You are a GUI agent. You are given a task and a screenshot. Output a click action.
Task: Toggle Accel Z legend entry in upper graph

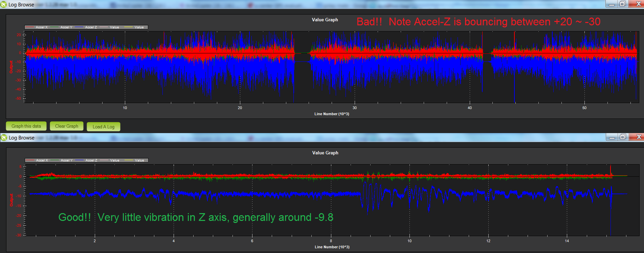91,27
